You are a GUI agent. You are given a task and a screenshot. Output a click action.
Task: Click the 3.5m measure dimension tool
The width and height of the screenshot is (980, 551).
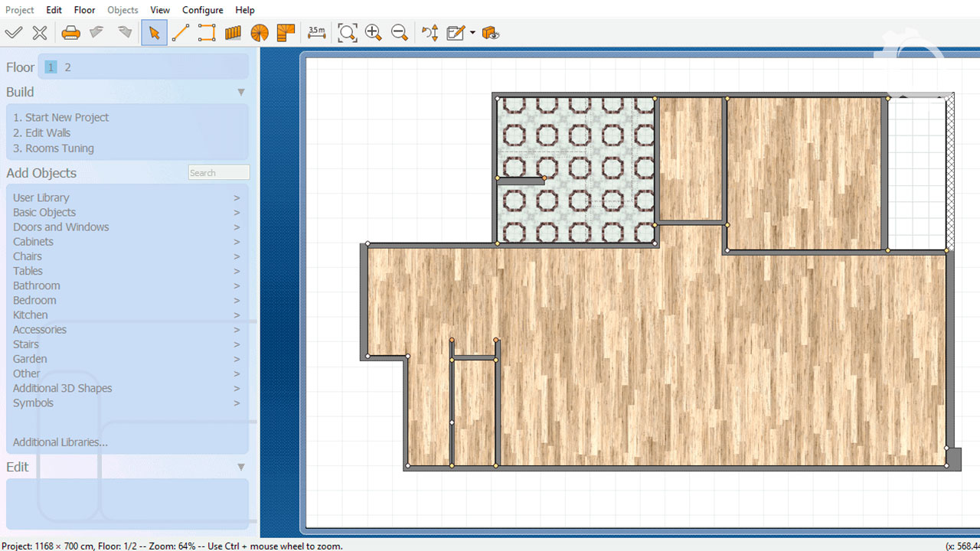click(316, 32)
